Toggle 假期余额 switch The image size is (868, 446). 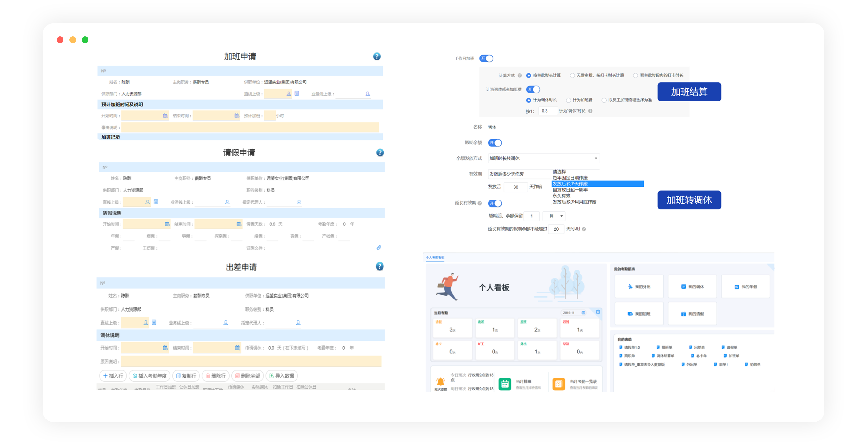495,142
